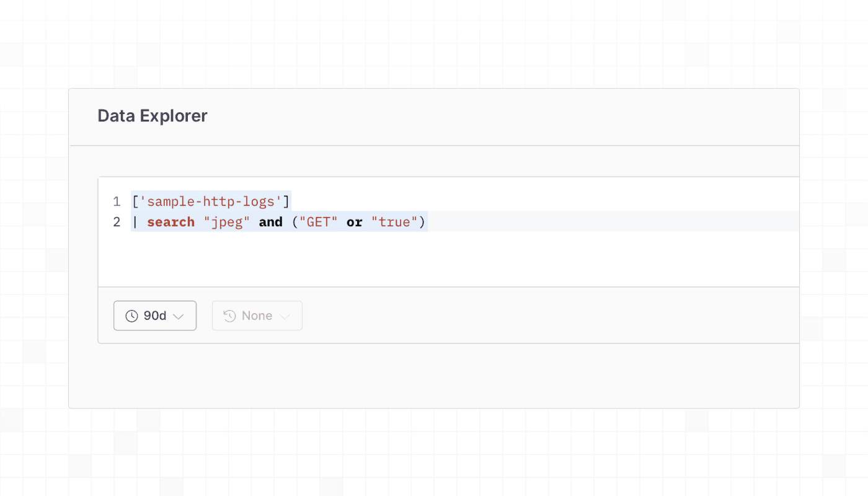Place cursor on 'sample-http-logs' dataset name
868x496 pixels.
click(x=210, y=201)
